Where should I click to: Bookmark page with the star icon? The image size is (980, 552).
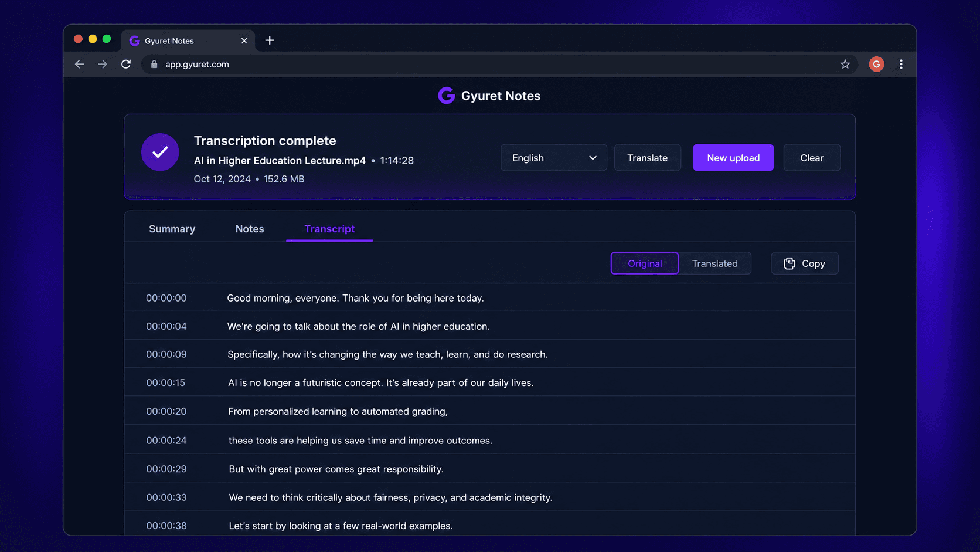[845, 65]
